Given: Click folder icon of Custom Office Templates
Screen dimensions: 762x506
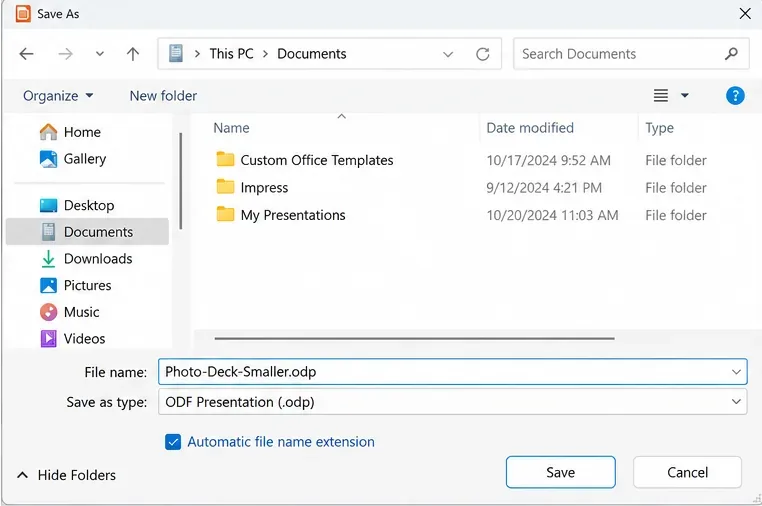Looking at the screenshot, I should (225, 159).
